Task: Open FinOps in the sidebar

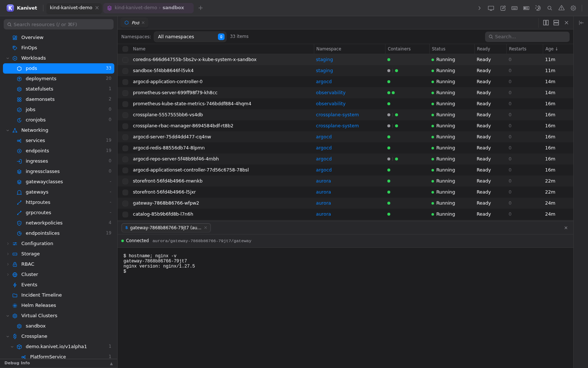Action: (x=59, y=48)
